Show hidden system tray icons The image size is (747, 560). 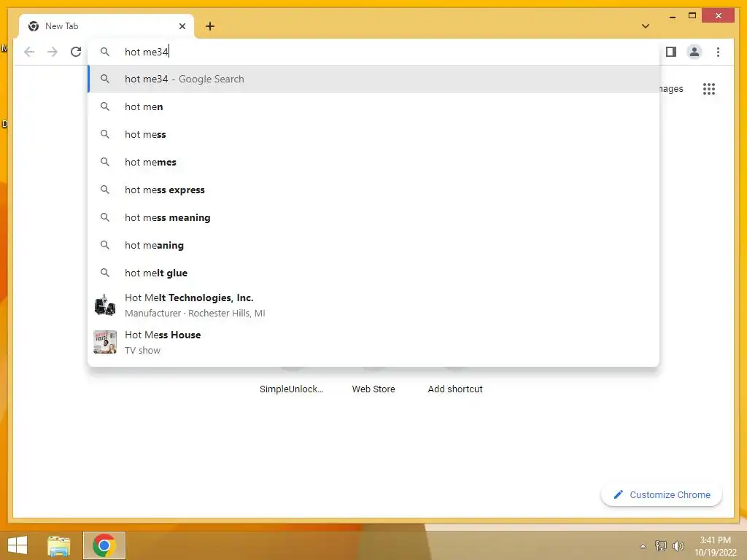[x=643, y=546]
